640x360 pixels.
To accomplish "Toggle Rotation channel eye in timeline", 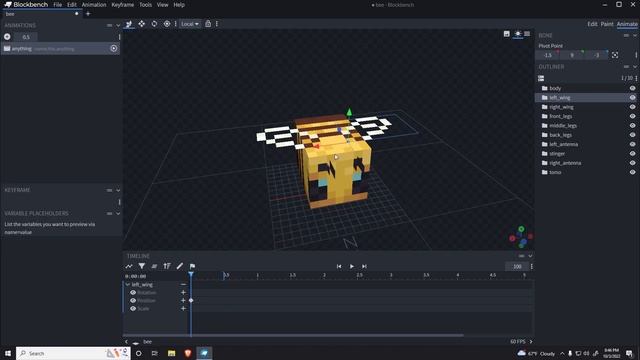I will 133,293.
